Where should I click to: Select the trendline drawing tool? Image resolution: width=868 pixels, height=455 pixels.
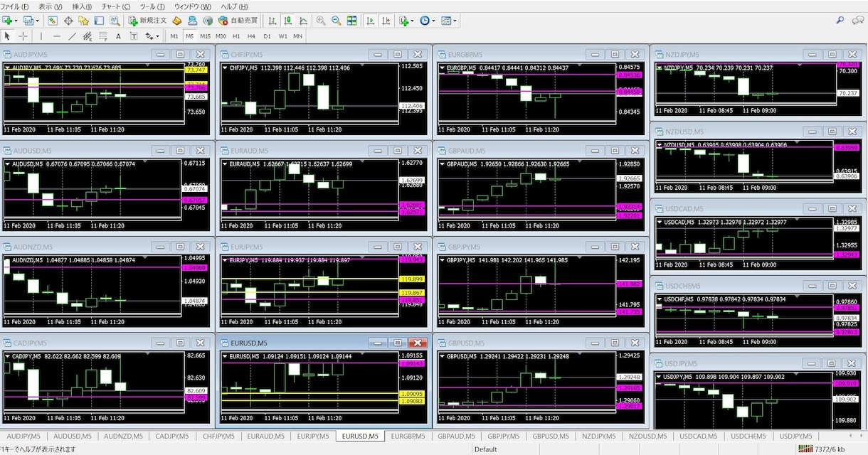click(72, 36)
